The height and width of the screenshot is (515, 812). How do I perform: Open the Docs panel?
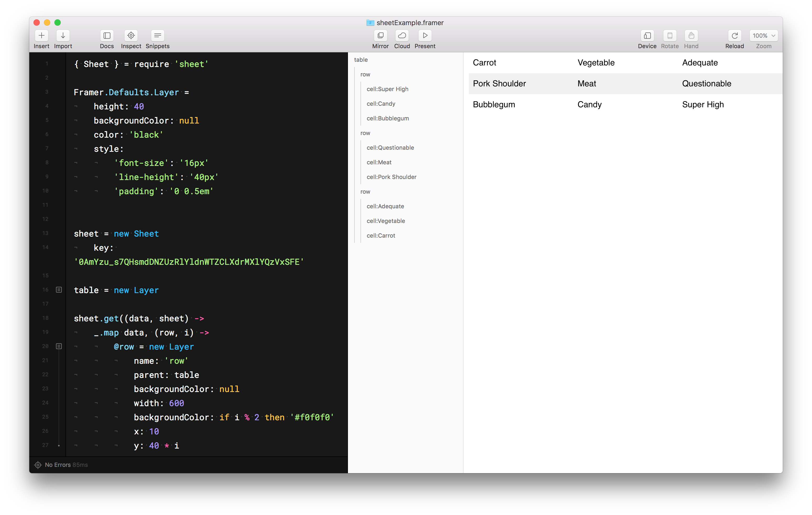click(107, 35)
